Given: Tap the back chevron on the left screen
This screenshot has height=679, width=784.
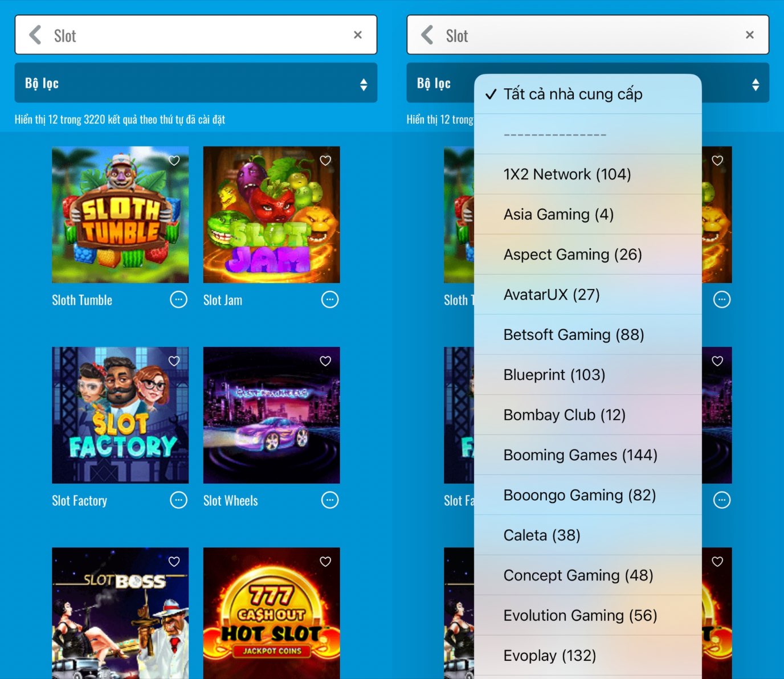Looking at the screenshot, I should point(35,35).
